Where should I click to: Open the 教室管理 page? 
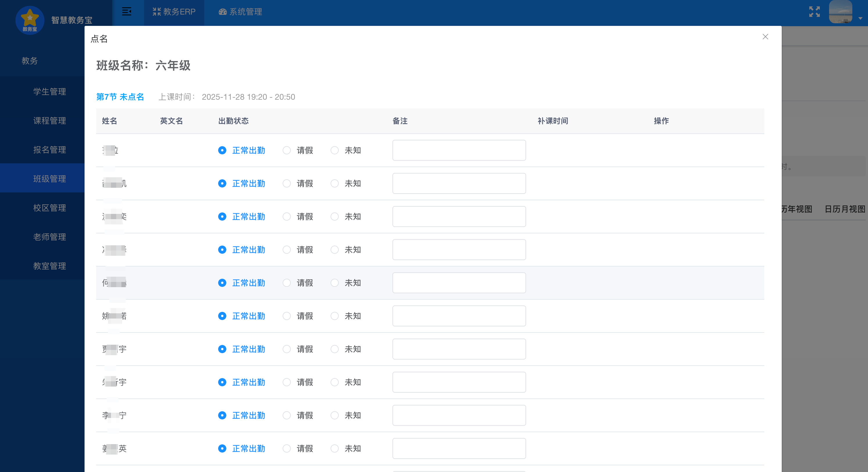(50, 266)
